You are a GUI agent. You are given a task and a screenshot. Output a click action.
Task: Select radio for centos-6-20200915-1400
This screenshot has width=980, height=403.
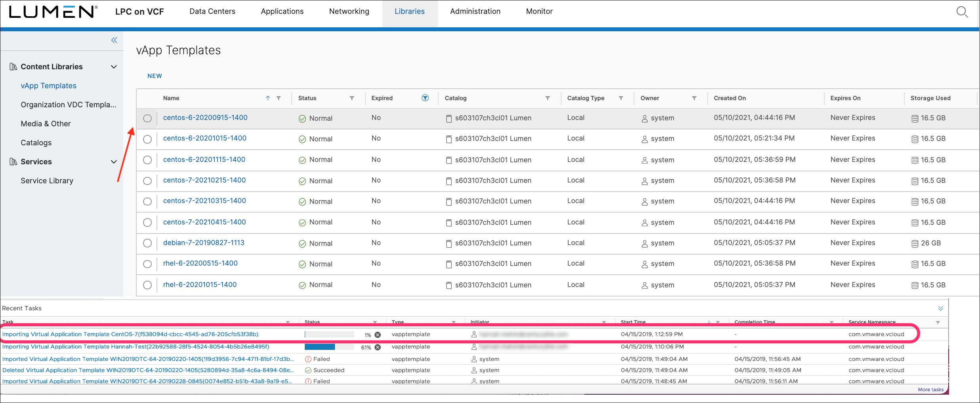point(147,118)
